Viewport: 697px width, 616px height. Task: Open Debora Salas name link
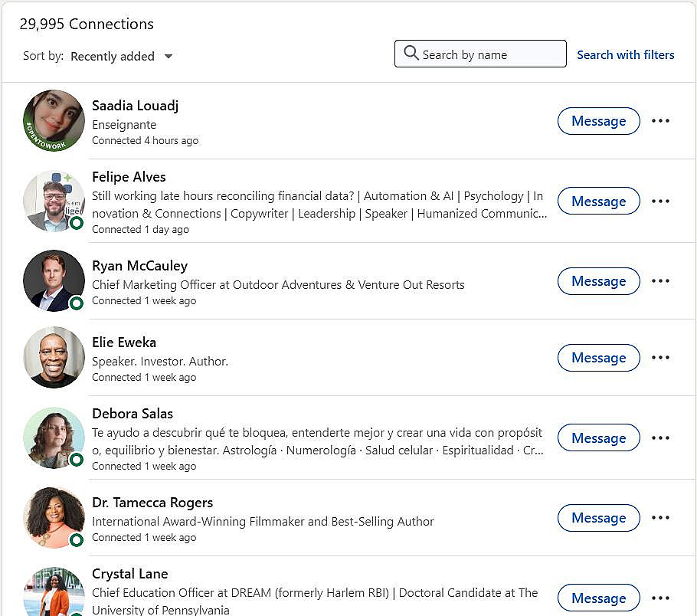(133, 414)
